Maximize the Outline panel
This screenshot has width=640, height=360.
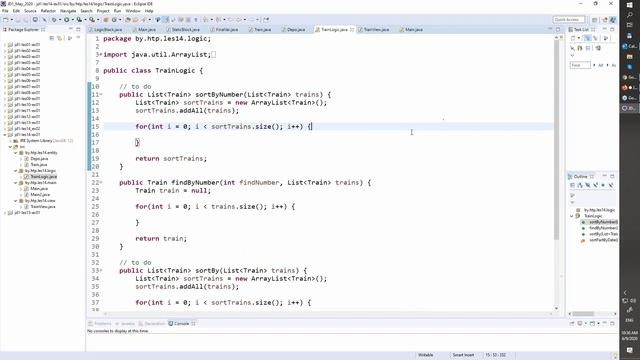(x=612, y=176)
